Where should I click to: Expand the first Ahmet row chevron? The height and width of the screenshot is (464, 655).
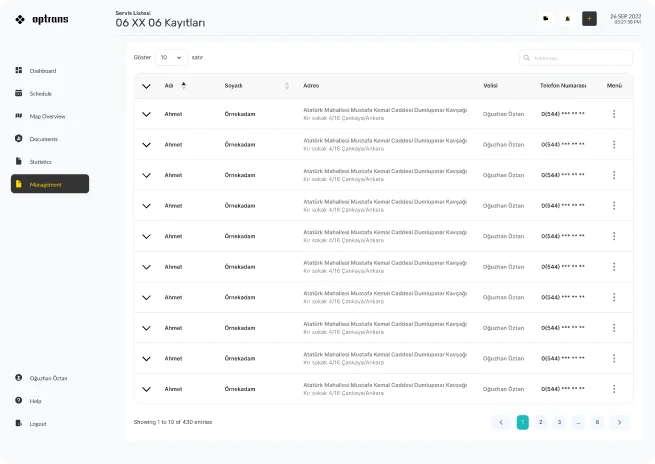(146, 114)
